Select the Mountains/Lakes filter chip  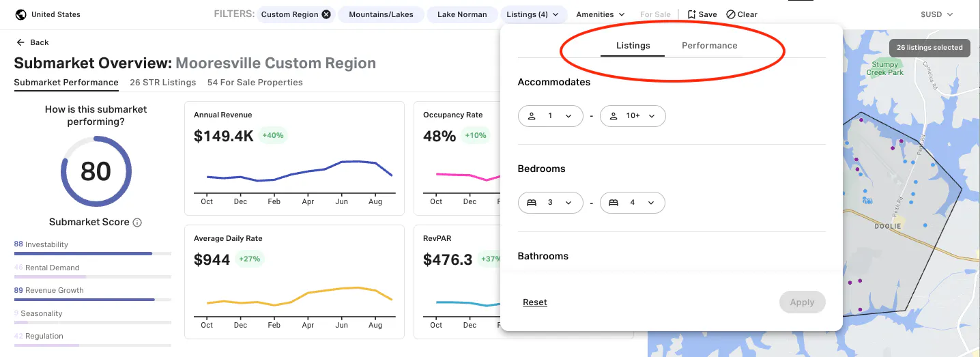[381, 14]
